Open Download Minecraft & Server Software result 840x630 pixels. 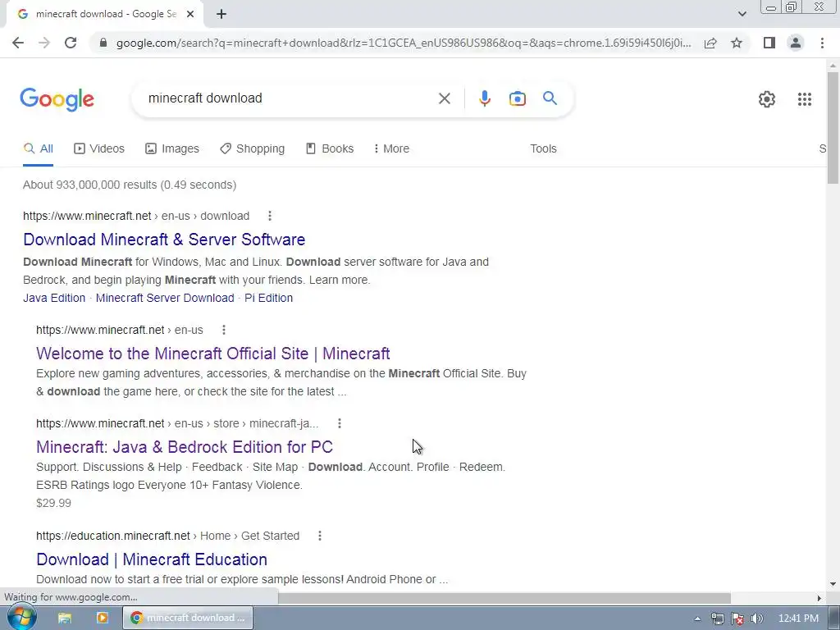coord(164,240)
